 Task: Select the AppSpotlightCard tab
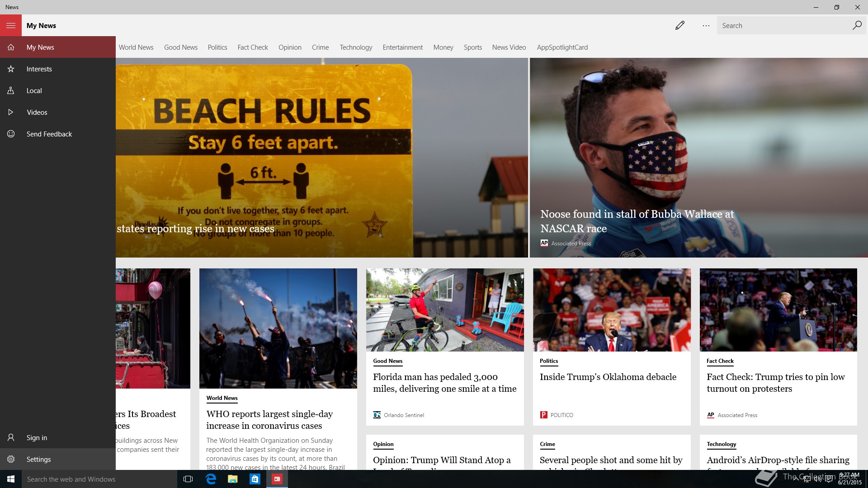pos(562,47)
